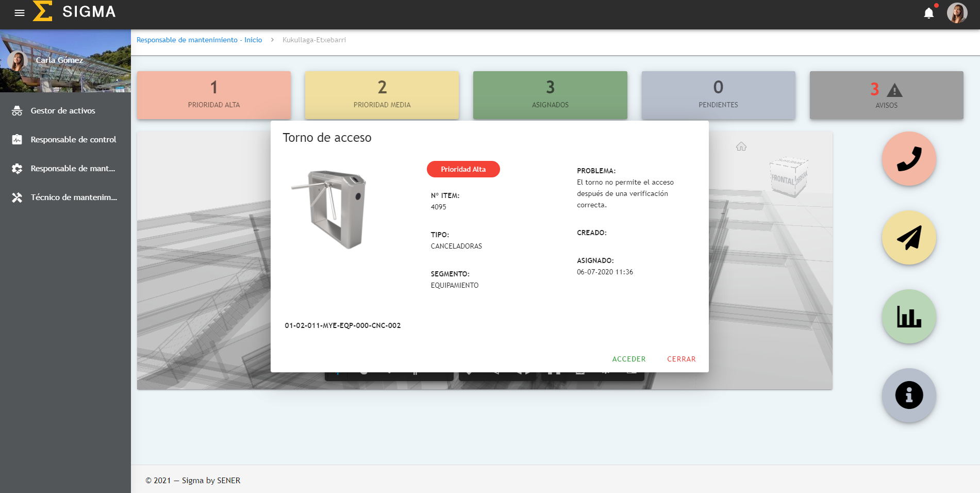Open user profile avatar in header

coord(957,13)
